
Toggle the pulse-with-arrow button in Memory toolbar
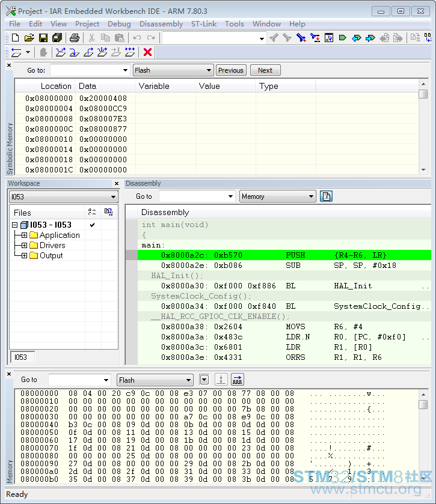tap(237, 380)
